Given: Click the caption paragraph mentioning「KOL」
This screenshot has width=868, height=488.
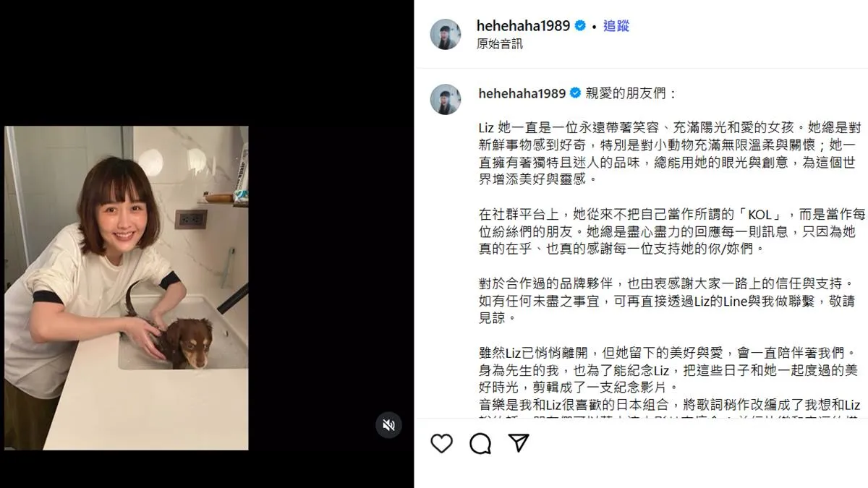Looking at the screenshot, I should pos(671,231).
